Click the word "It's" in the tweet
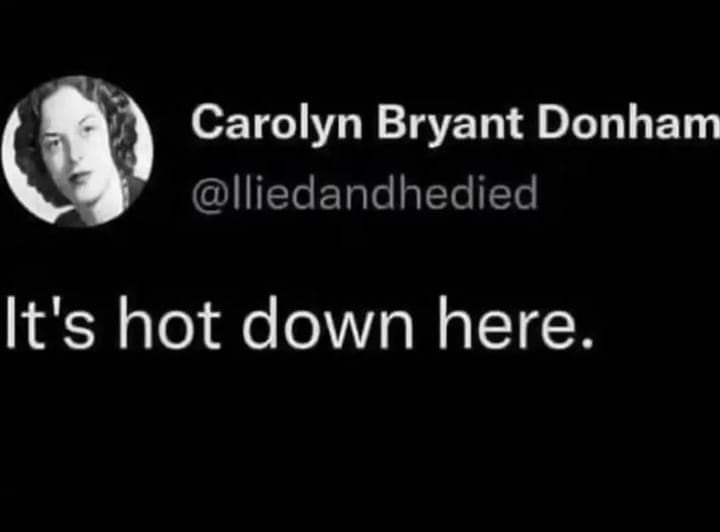The width and height of the screenshot is (720, 532). click(x=50, y=322)
